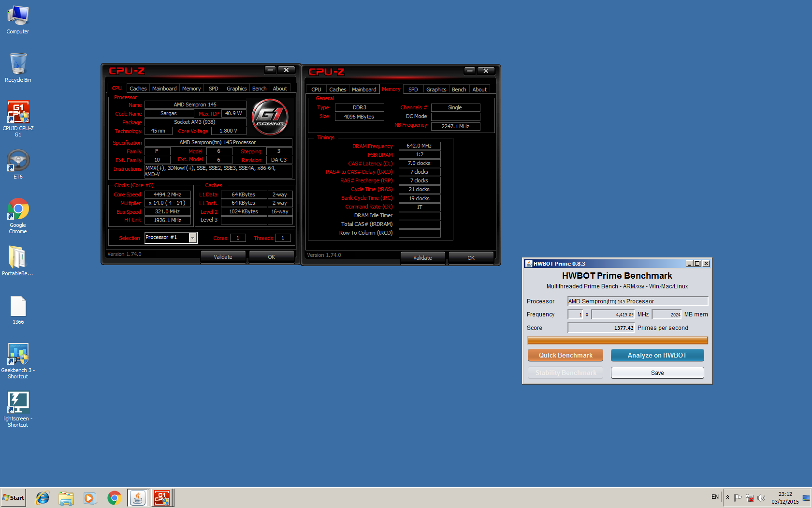Select SPD tab in right CPU-Z window
812x508 pixels.
(413, 90)
